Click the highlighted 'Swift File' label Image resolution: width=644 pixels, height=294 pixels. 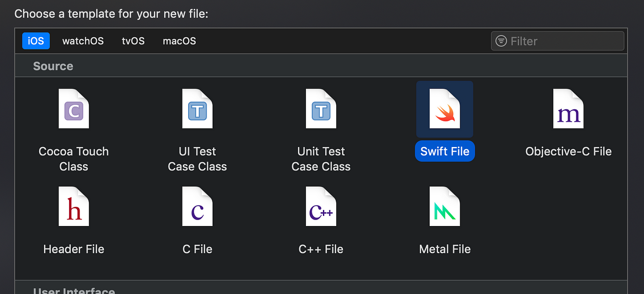click(x=445, y=151)
